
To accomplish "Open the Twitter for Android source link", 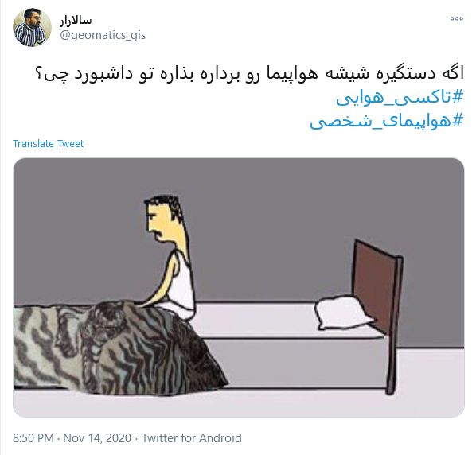I will tap(192, 438).
